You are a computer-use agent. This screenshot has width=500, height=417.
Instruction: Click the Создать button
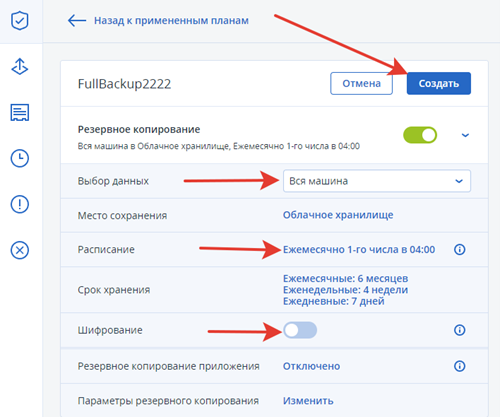coord(439,83)
